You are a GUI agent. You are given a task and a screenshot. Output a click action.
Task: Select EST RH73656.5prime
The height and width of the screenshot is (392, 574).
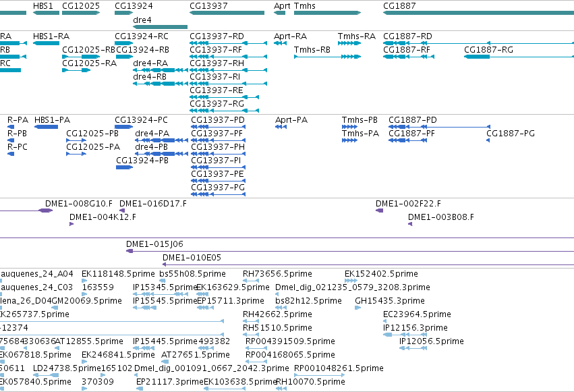pos(251,281)
